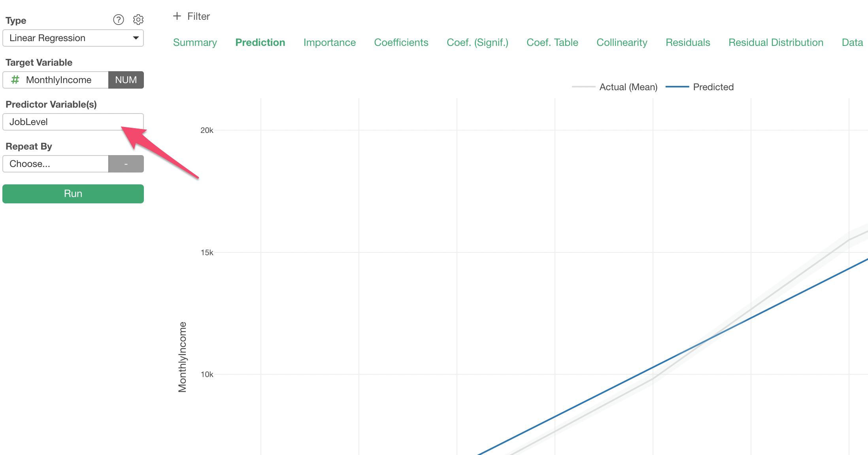868x455 pixels.
Task: Switch to Residual Distribution tab
Action: click(x=776, y=42)
